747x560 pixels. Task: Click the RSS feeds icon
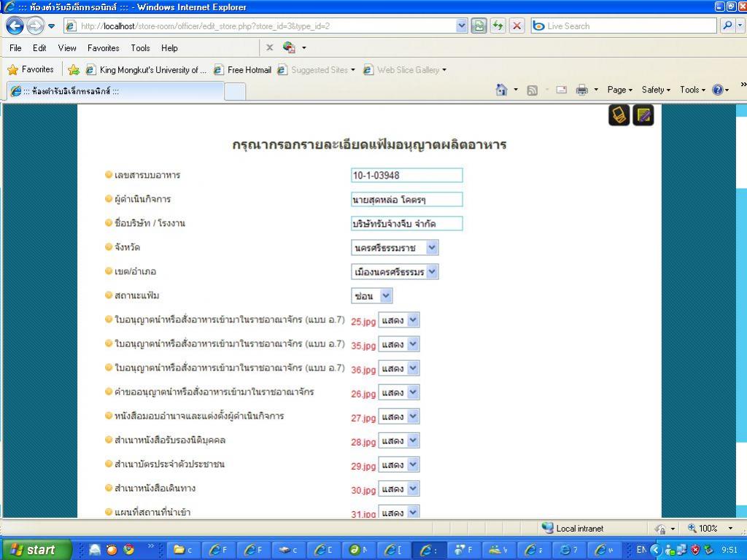(532, 90)
